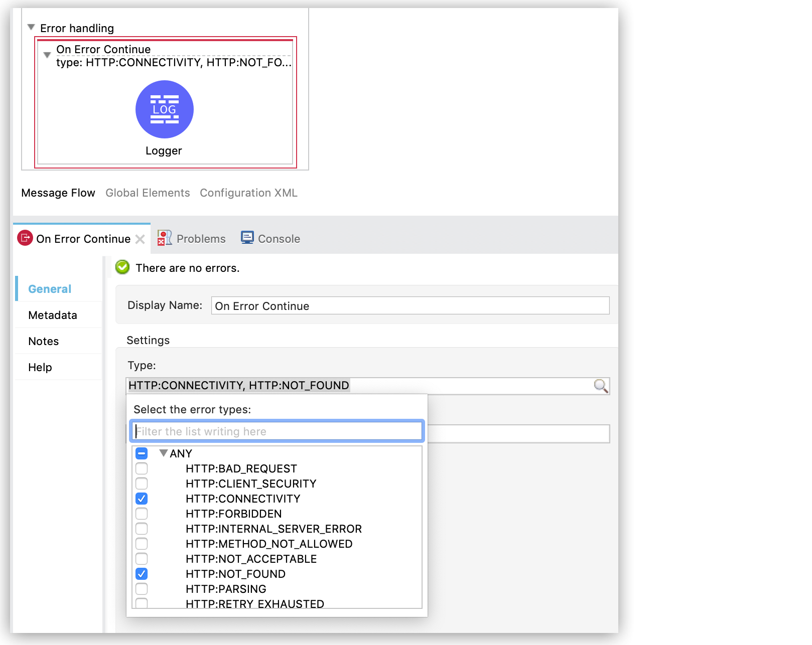Close the On Error Continue editor tab
Image resolution: width=812 pixels, height=645 pixels.
pyautogui.click(x=141, y=239)
